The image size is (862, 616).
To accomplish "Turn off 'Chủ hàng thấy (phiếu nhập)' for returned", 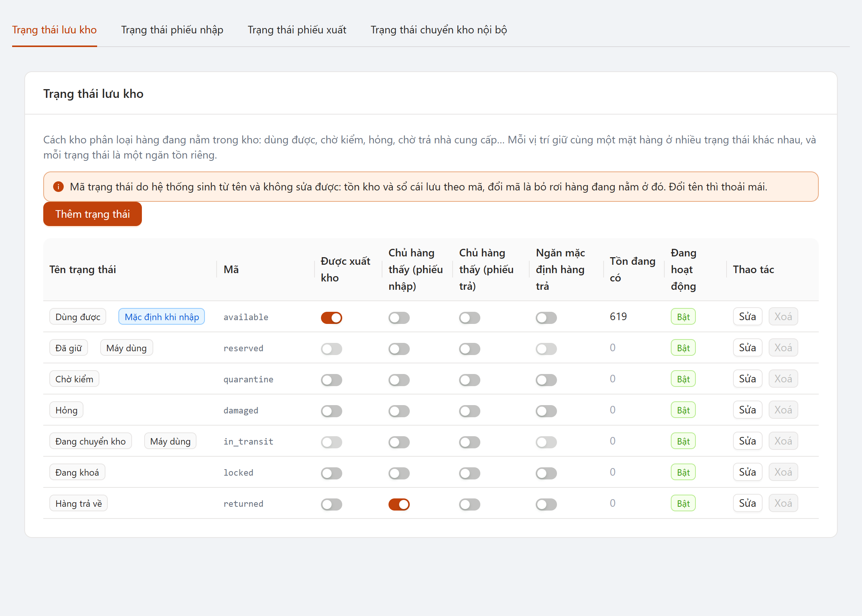I will click(x=399, y=504).
